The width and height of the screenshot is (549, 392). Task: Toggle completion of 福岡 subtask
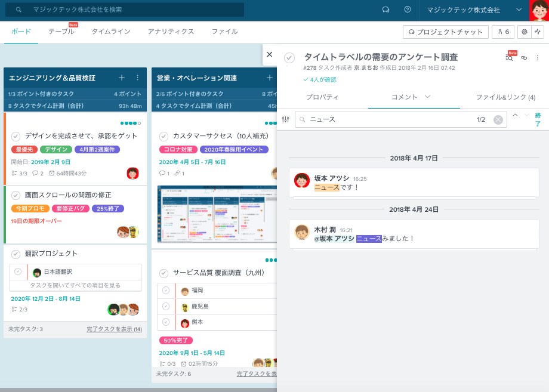166,291
